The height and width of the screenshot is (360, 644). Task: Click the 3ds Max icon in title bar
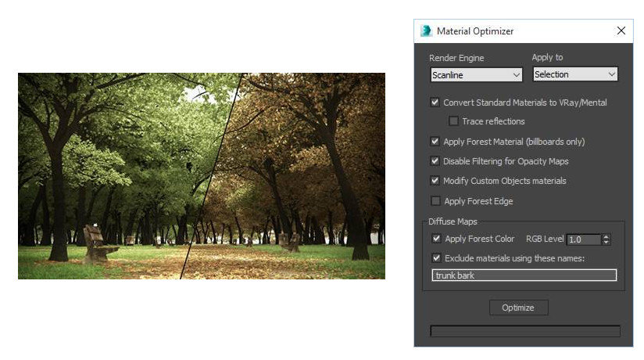(x=426, y=31)
